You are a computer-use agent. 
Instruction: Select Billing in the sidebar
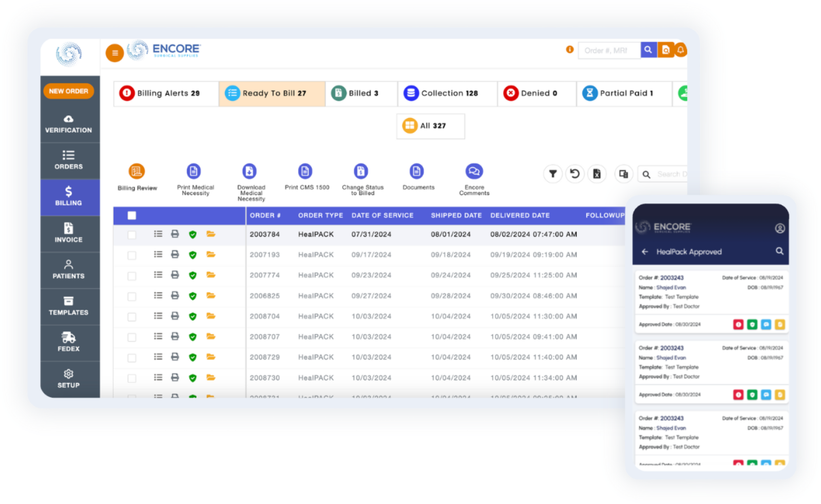click(68, 197)
